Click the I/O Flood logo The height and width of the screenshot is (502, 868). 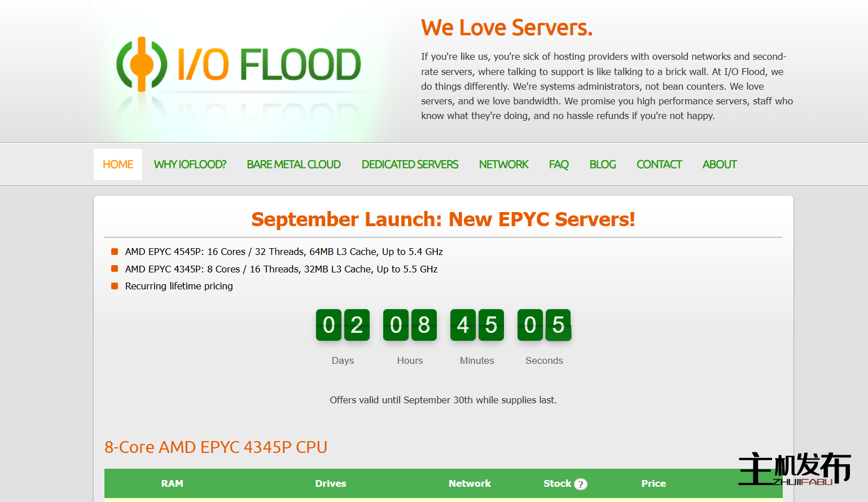coord(238,65)
